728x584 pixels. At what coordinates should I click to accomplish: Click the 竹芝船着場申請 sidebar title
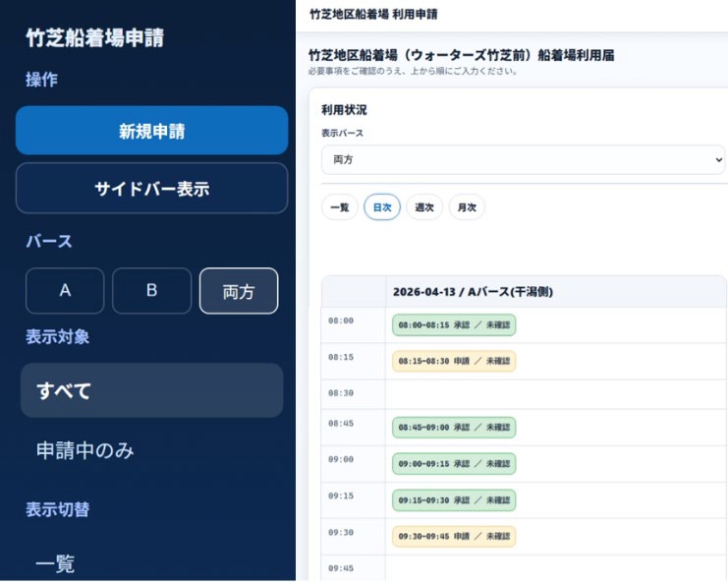pyautogui.click(x=94, y=37)
